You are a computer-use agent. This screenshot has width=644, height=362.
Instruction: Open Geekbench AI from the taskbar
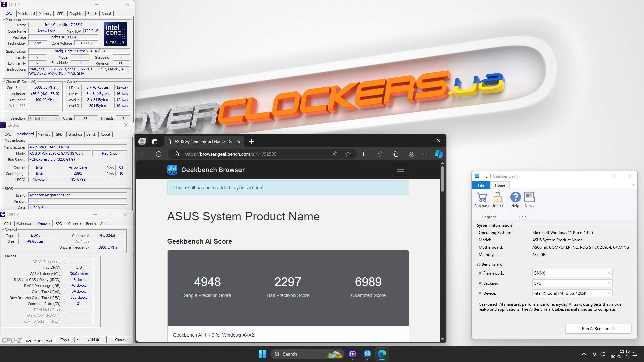click(x=367, y=354)
